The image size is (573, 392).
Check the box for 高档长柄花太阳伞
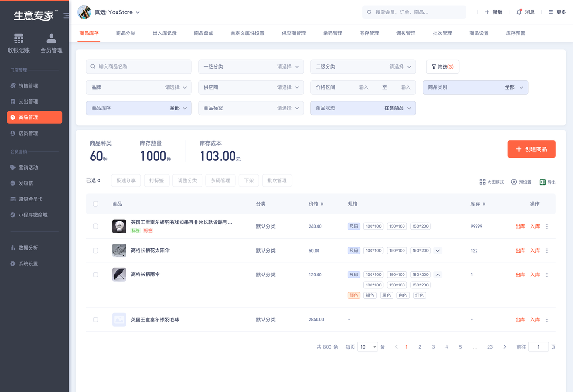point(95,251)
